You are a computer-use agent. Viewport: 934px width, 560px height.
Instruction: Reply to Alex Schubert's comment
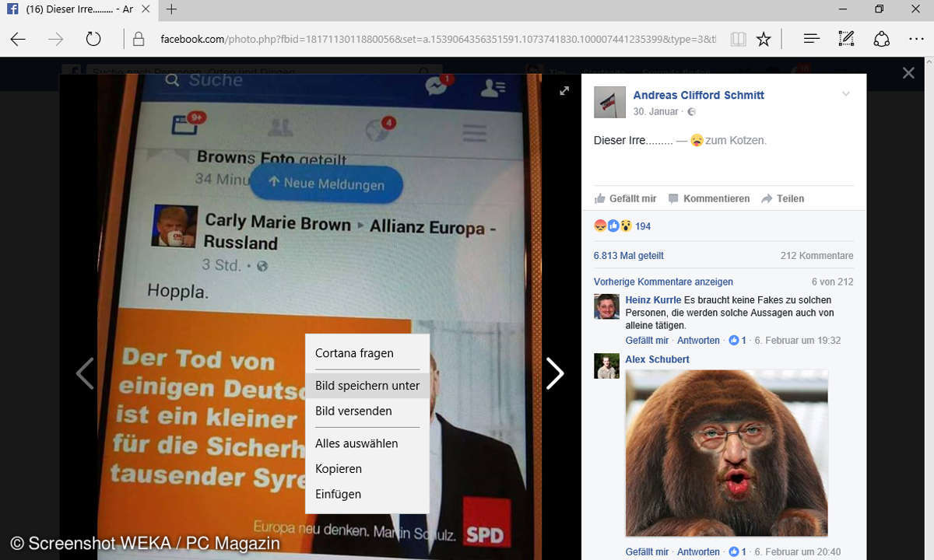coord(698,552)
